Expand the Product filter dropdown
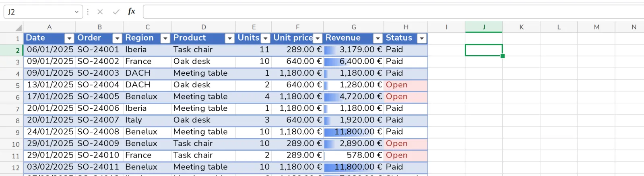Image resolution: width=644 pixels, height=176 pixels. (229, 38)
